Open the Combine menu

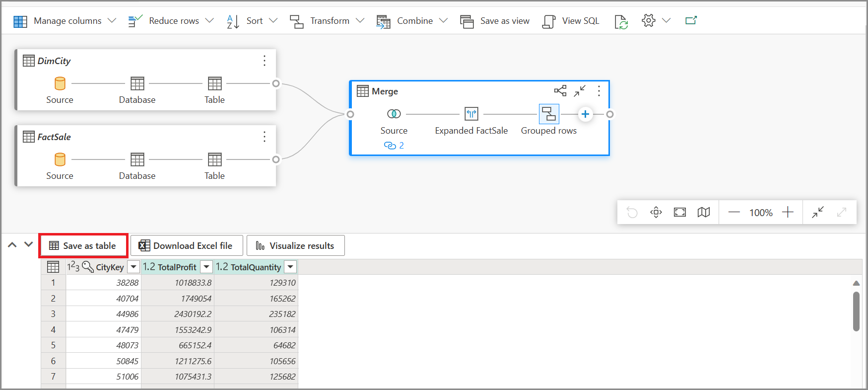click(x=412, y=21)
